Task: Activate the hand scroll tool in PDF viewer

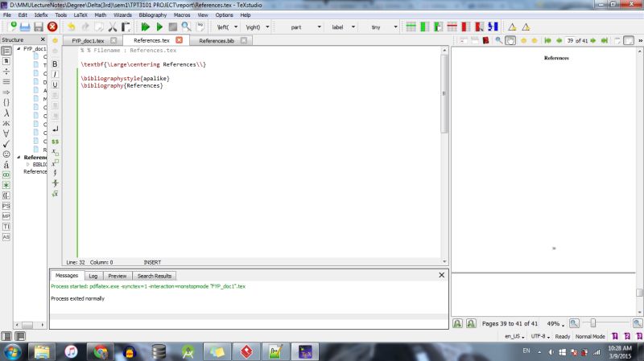Action: click(510, 41)
